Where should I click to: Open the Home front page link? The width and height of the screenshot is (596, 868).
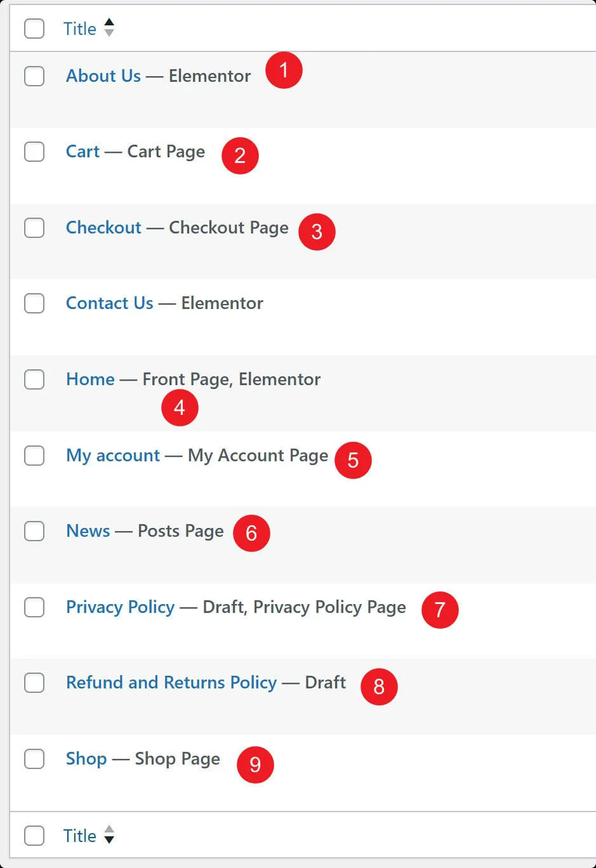tap(91, 379)
